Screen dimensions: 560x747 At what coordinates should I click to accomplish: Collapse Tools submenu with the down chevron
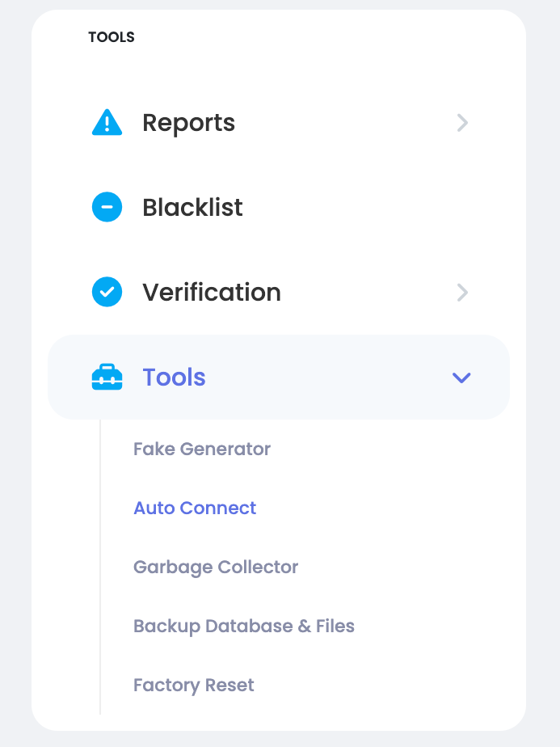coord(461,378)
